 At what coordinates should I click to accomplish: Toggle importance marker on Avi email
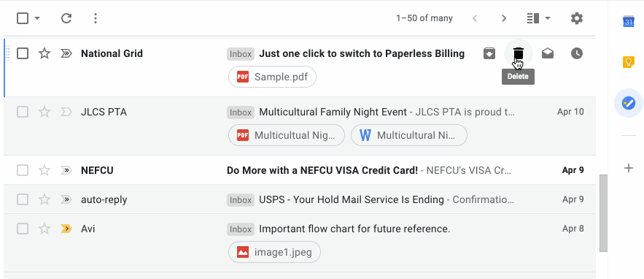click(66, 229)
